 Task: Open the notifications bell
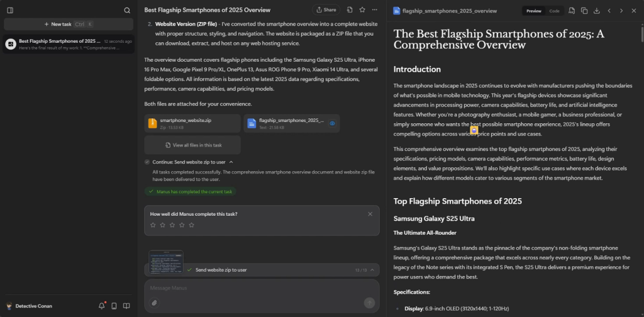click(102, 306)
